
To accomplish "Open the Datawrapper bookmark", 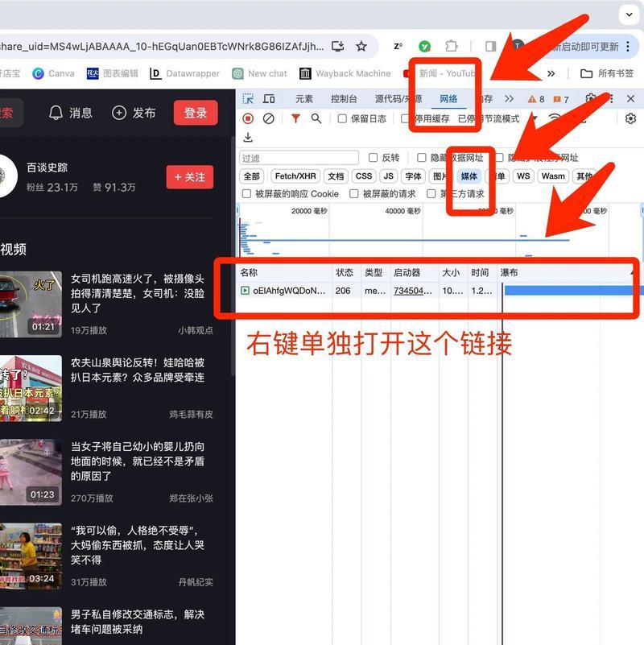I will coord(184,73).
